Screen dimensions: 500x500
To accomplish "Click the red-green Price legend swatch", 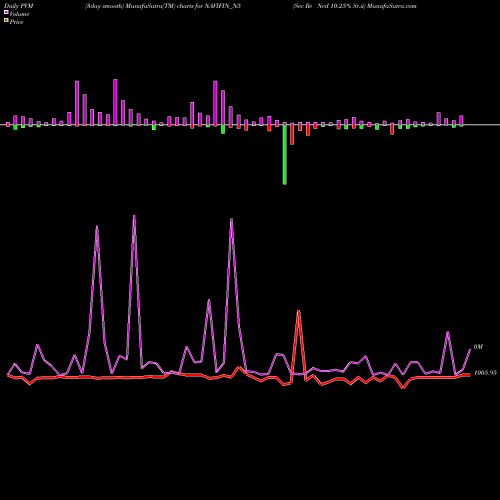I will 6,21.
